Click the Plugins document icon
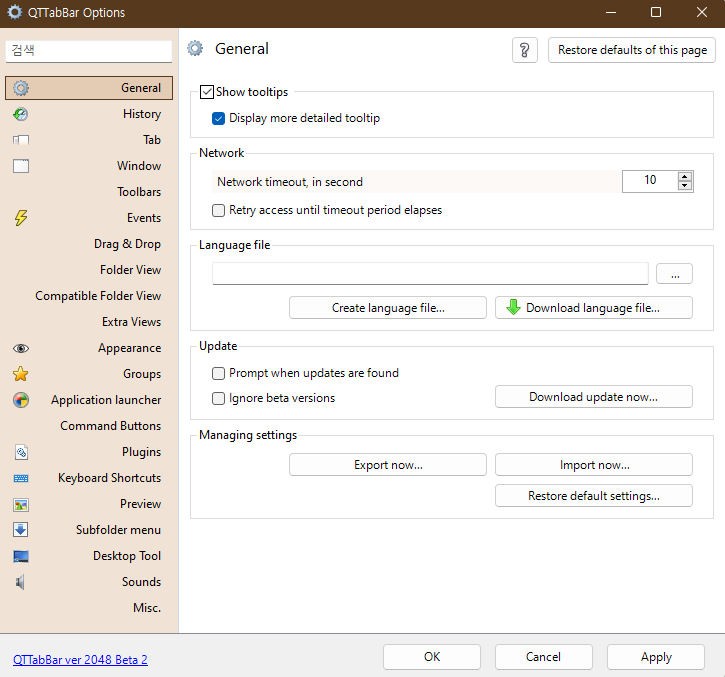This screenshot has height=677, width=725. [21, 452]
